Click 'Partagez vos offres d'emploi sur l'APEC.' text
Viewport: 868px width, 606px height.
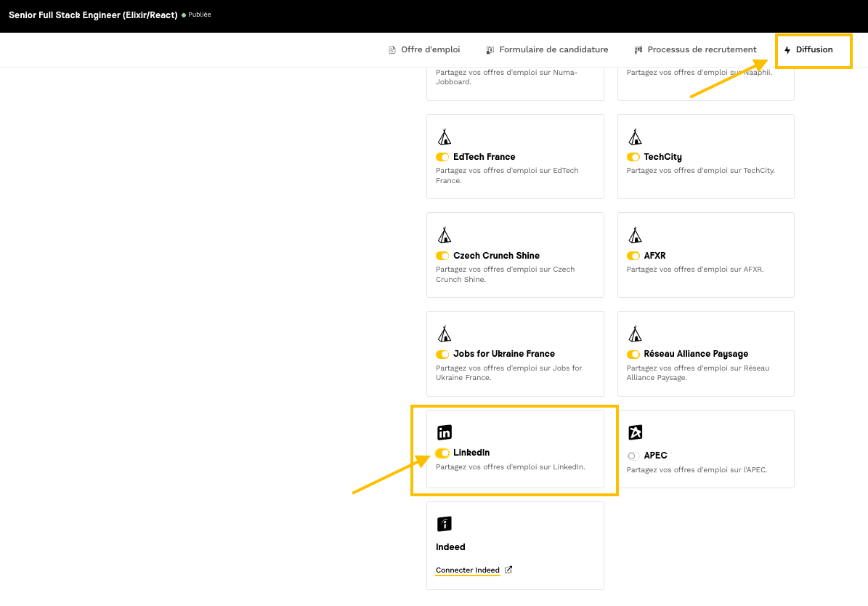coord(697,470)
